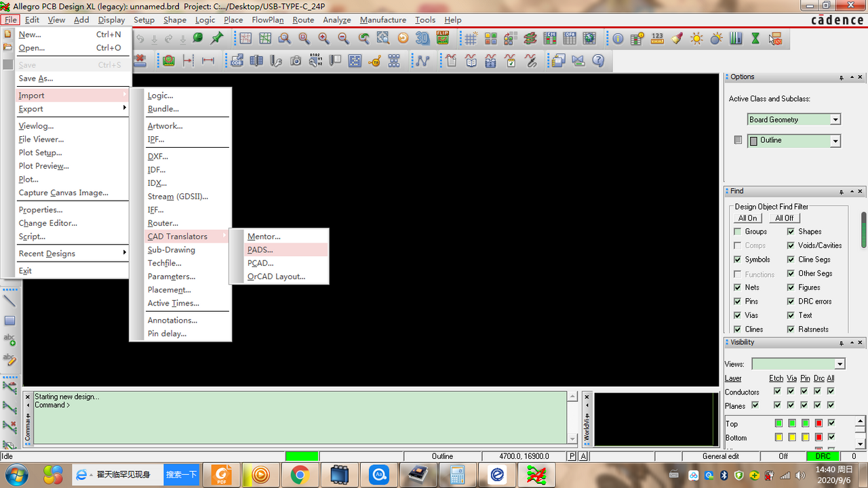Click the General edit status field
868x488 pixels.
pyautogui.click(x=721, y=457)
